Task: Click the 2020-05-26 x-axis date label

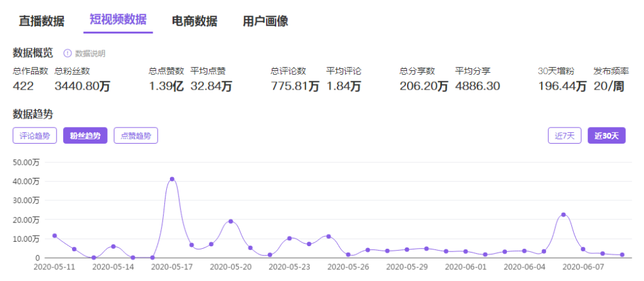Action: [348, 267]
